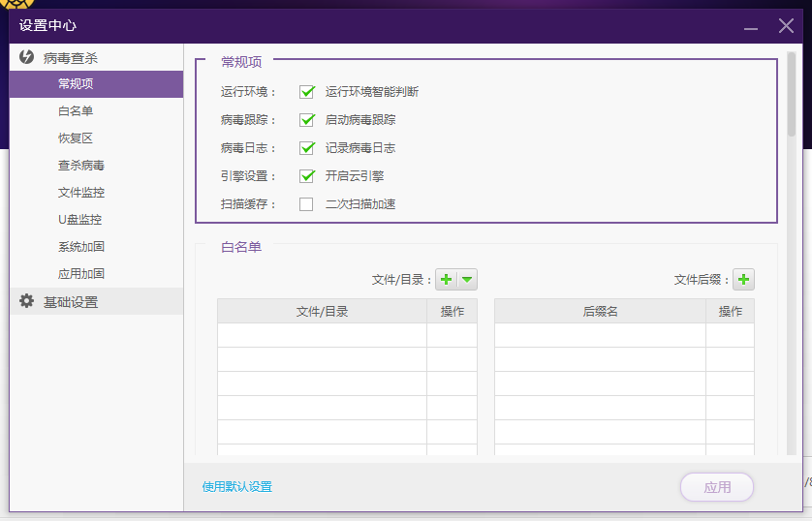The width and height of the screenshot is (812, 521).
Task: Click 操作 header in the 文件/目录 table
Action: coord(453,311)
